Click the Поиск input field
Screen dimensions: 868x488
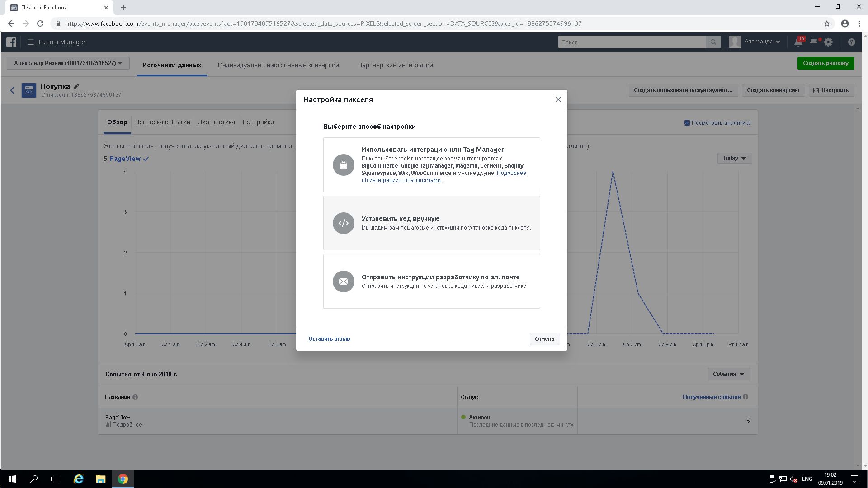[x=632, y=42]
